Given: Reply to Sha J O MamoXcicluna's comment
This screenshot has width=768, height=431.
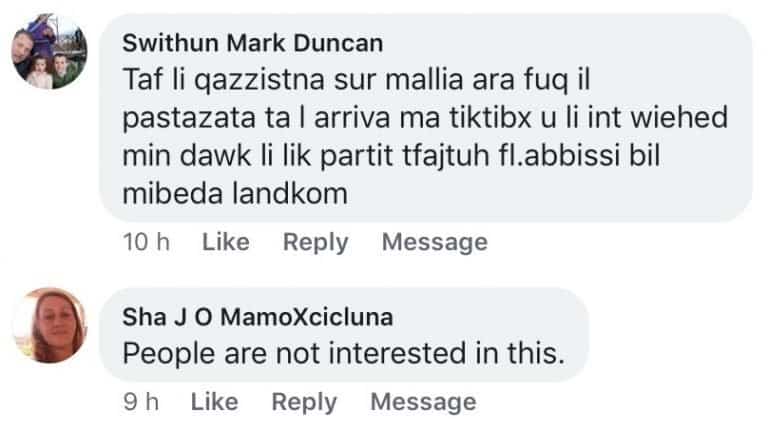Looking at the screenshot, I should pyautogui.click(x=304, y=402).
